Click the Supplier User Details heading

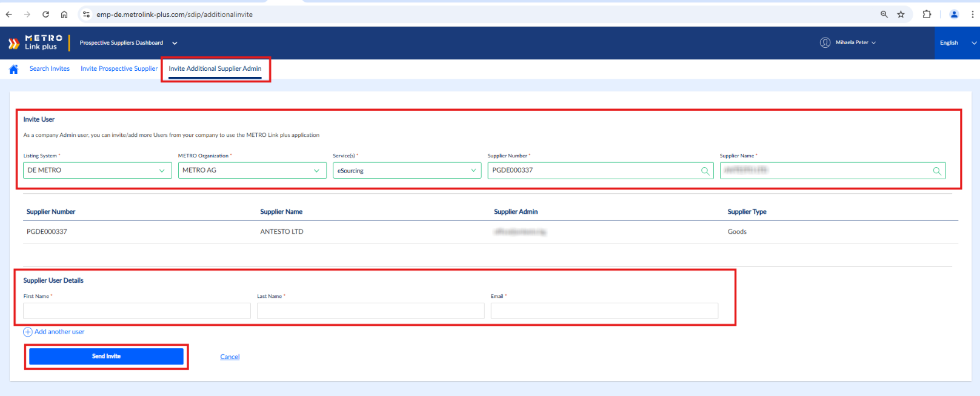(x=53, y=281)
